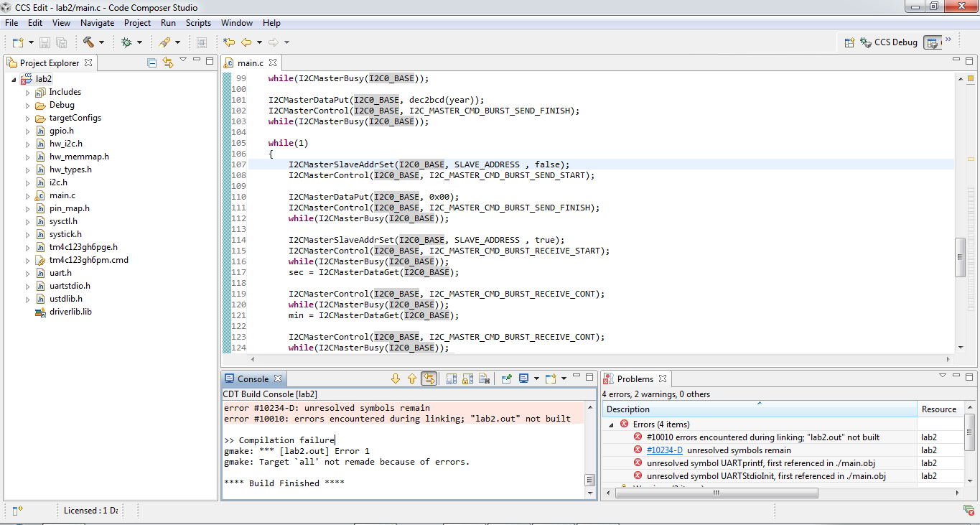Click the Open Console icon

pyautogui.click(x=551, y=378)
